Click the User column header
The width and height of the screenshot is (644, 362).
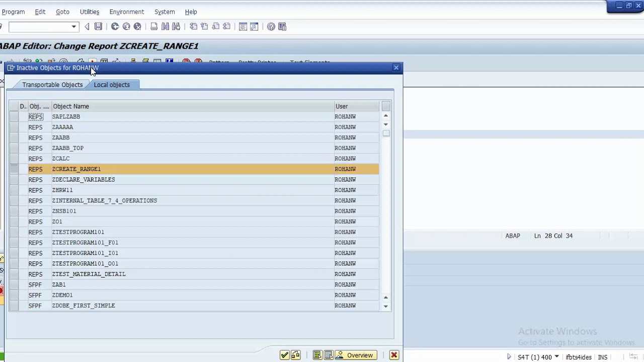click(357, 106)
